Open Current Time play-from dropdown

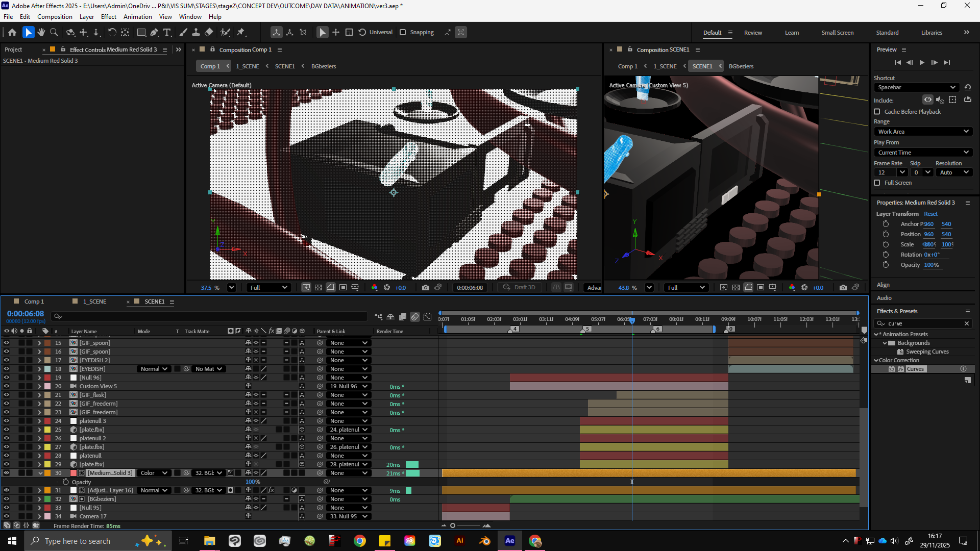pyautogui.click(x=923, y=153)
